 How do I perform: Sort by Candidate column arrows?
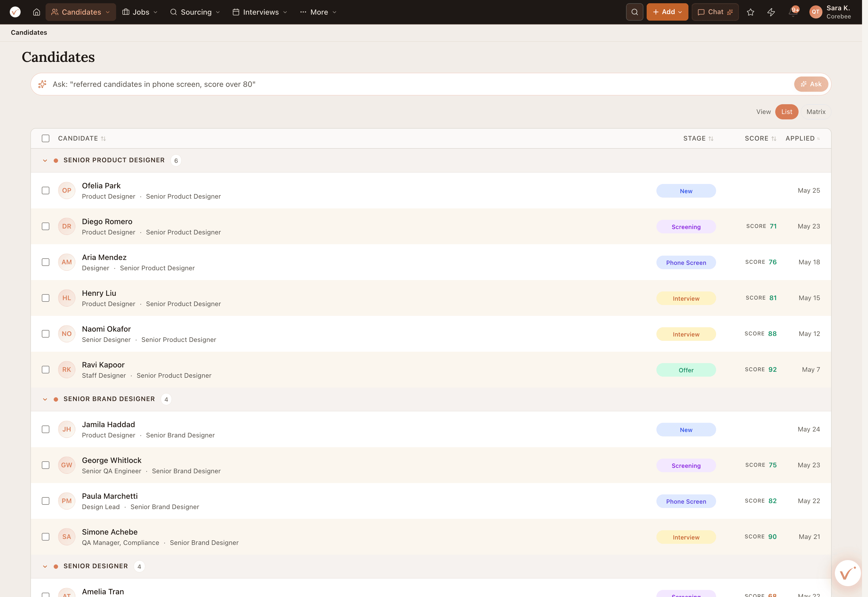[104, 139]
